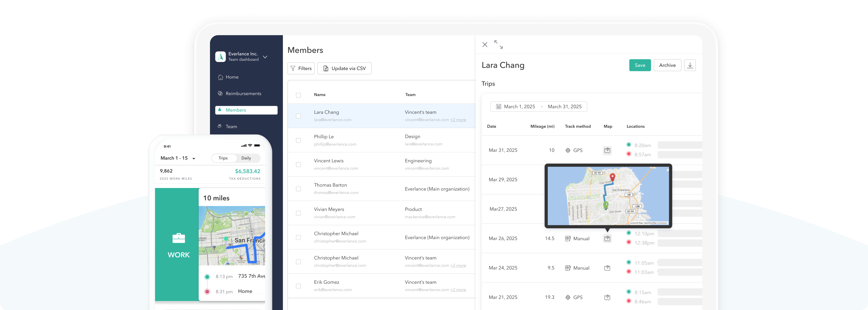Archive the member Lara Chang
Viewport: 868px width, 310px height.
[667, 65]
